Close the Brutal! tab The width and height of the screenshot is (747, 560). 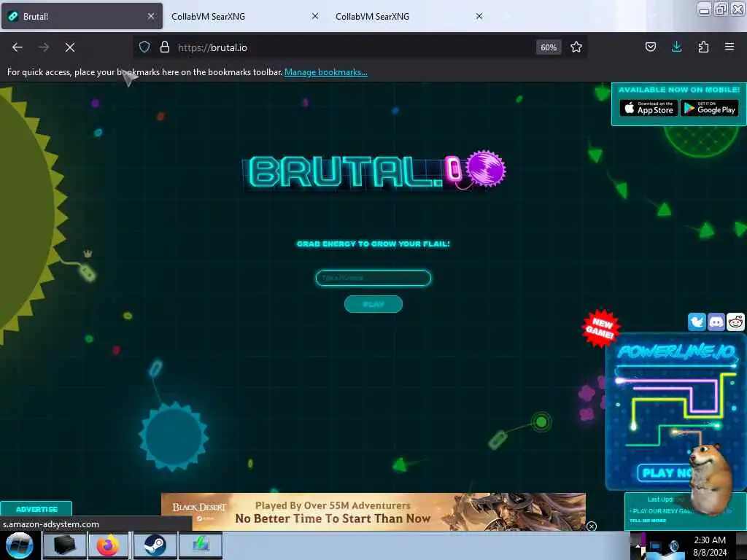pos(151,16)
